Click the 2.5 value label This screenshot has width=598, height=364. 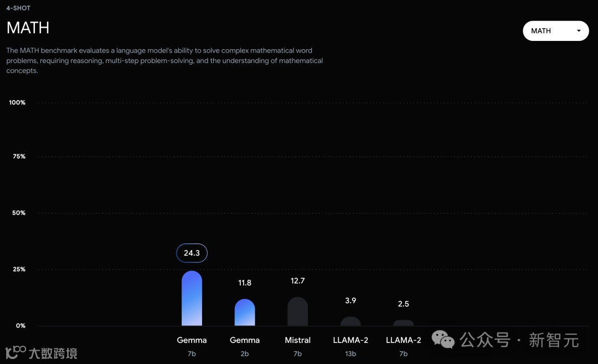pos(404,304)
